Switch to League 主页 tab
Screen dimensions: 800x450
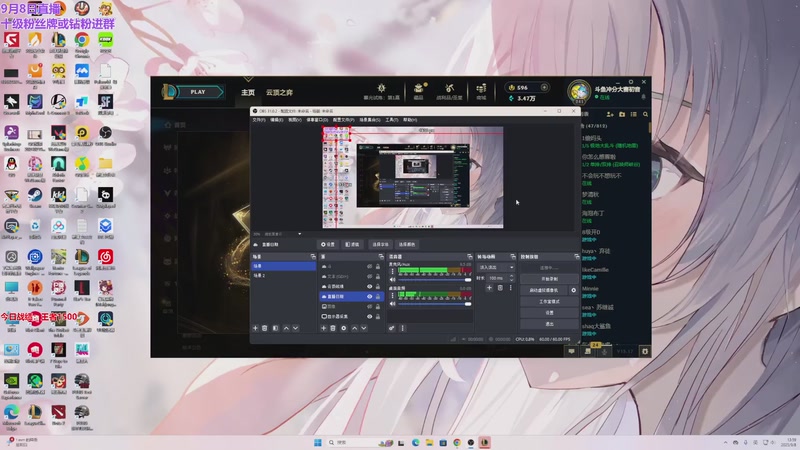[x=248, y=92]
